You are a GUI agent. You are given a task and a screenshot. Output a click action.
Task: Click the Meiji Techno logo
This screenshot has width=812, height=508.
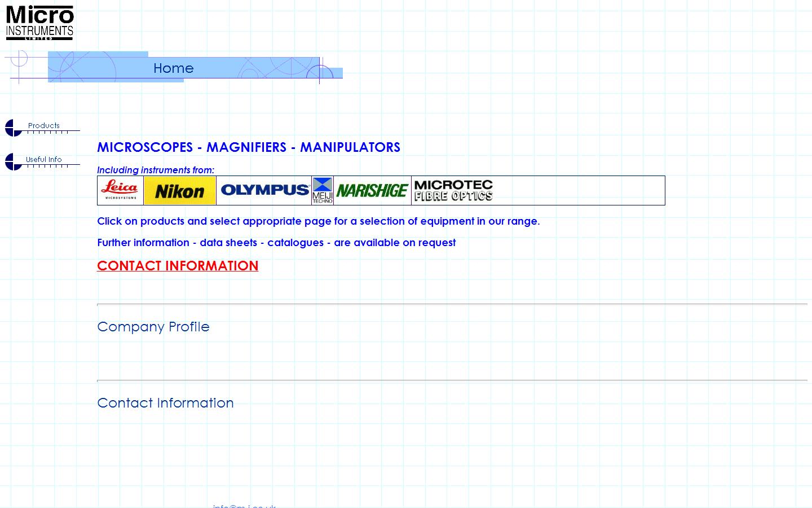323,190
